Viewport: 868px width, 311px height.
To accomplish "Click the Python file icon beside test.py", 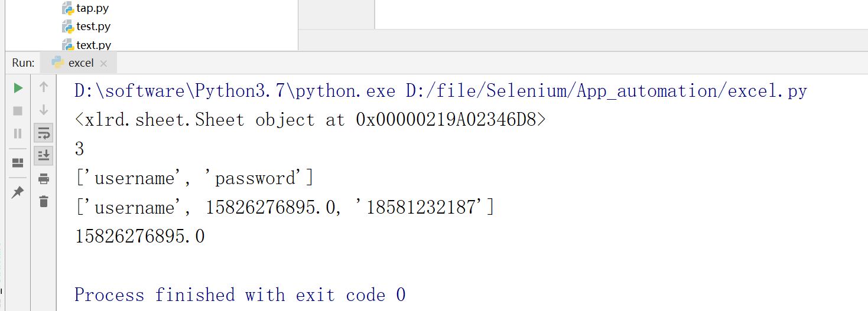I will (x=67, y=27).
